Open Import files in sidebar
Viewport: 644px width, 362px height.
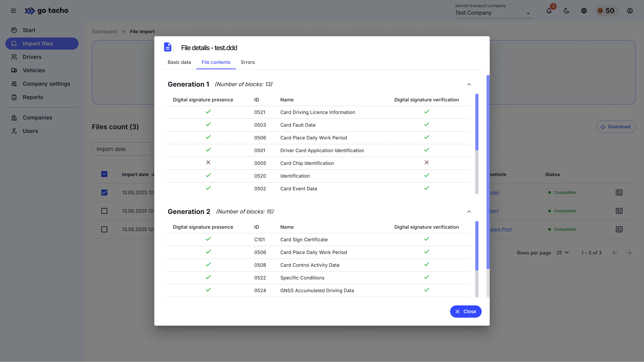click(x=42, y=44)
